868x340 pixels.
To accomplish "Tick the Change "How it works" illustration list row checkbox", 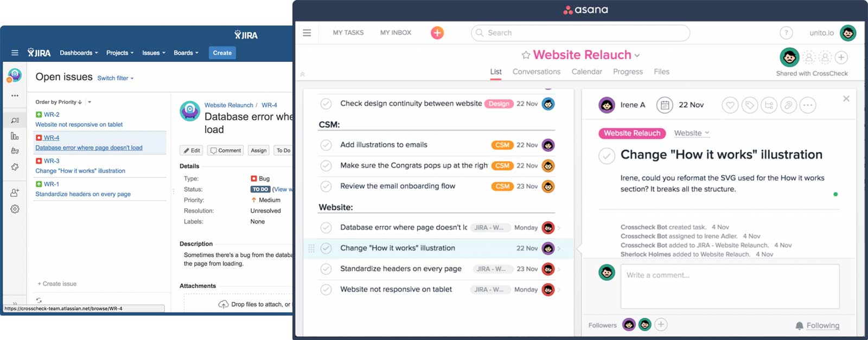I will [x=326, y=248].
